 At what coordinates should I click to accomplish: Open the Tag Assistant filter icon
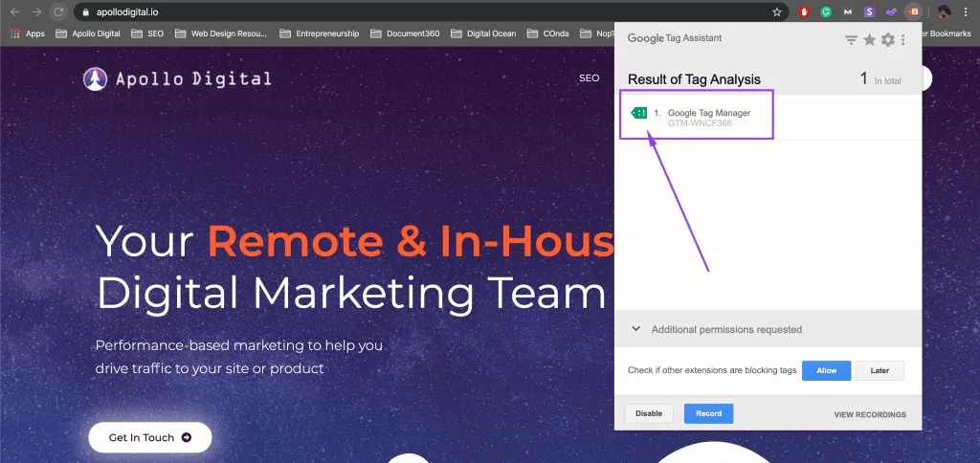click(851, 40)
